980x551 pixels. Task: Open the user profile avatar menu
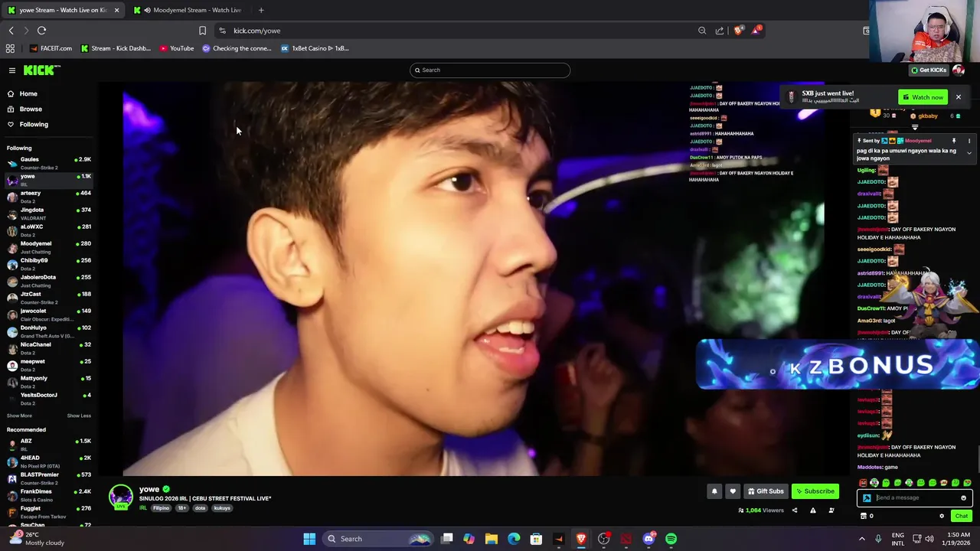tap(959, 70)
